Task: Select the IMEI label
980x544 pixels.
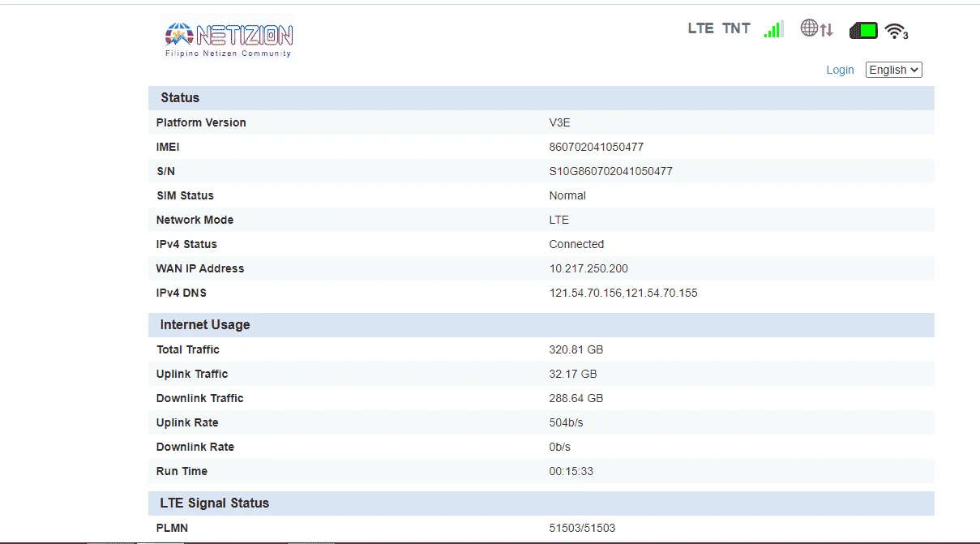Action: coord(168,147)
